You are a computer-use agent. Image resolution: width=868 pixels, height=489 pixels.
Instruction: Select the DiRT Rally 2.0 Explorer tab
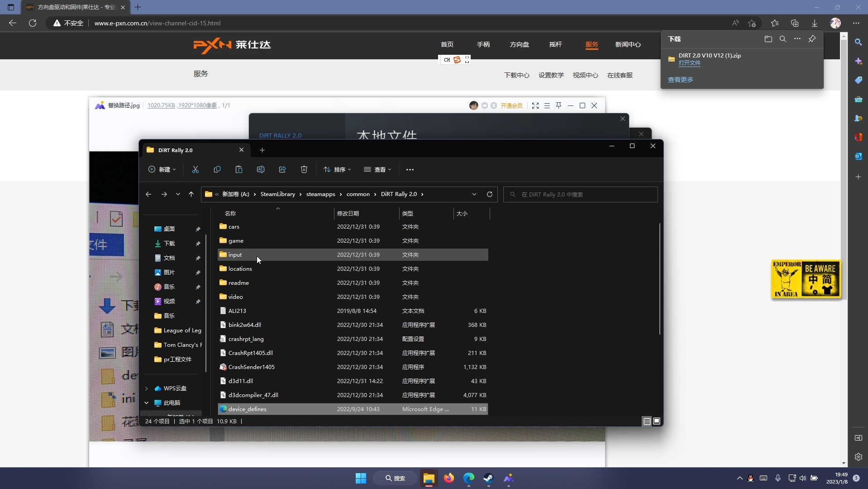click(196, 150)
